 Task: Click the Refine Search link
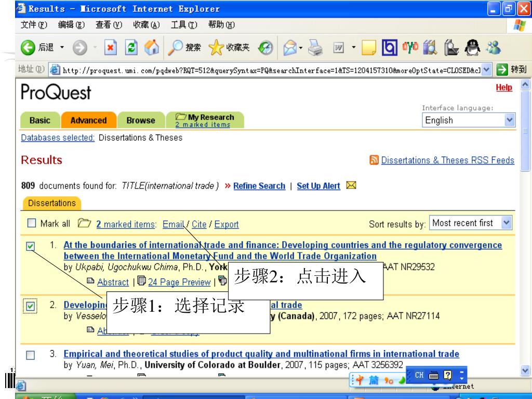(x=259, y=186)
